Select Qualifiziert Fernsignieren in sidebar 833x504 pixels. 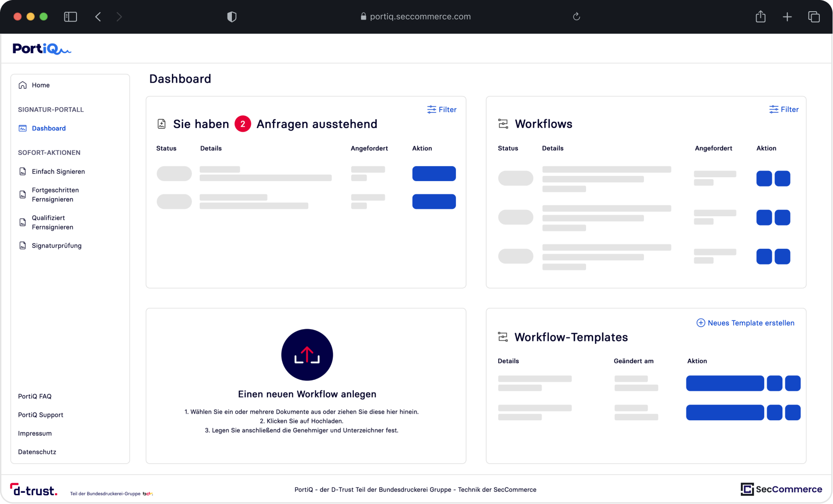pyautogui.click(x=52, y=223)
